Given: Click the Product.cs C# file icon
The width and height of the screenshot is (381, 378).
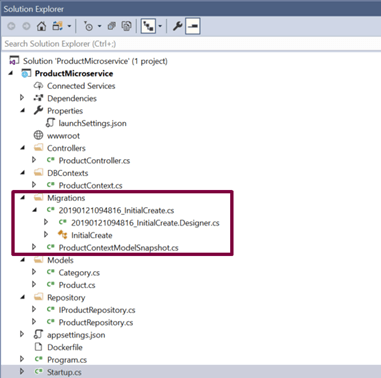Looking at the screenshot, I should 50,285.
